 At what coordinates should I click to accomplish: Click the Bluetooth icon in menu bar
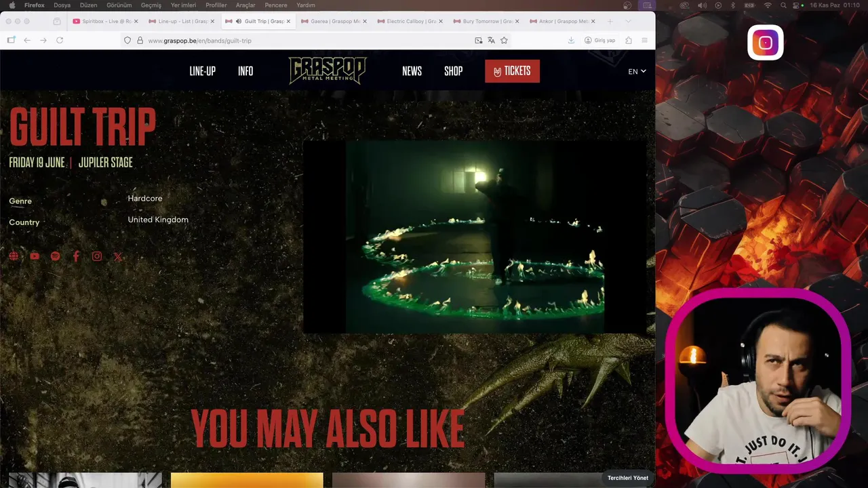[x=733, y=5]
